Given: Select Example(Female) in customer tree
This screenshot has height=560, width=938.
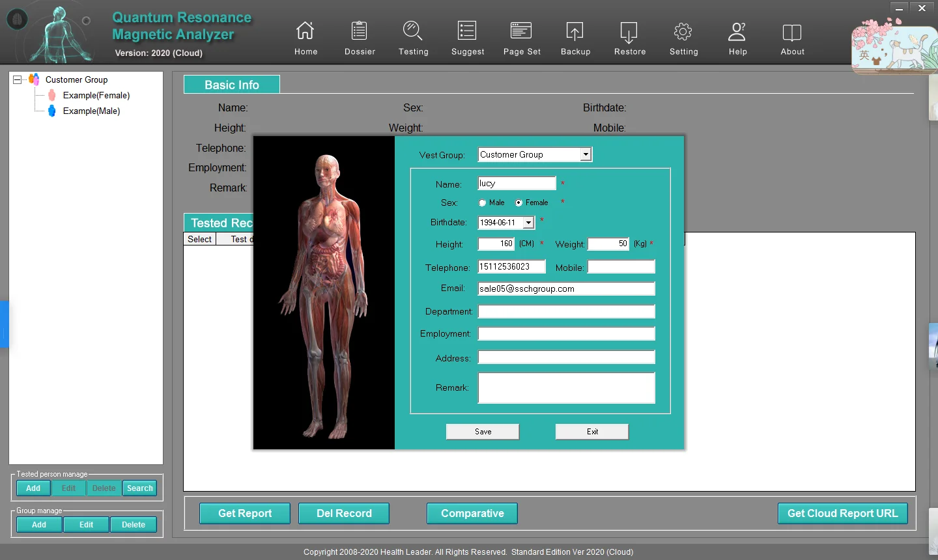Looking at the screenshot, I should [96, 95].
